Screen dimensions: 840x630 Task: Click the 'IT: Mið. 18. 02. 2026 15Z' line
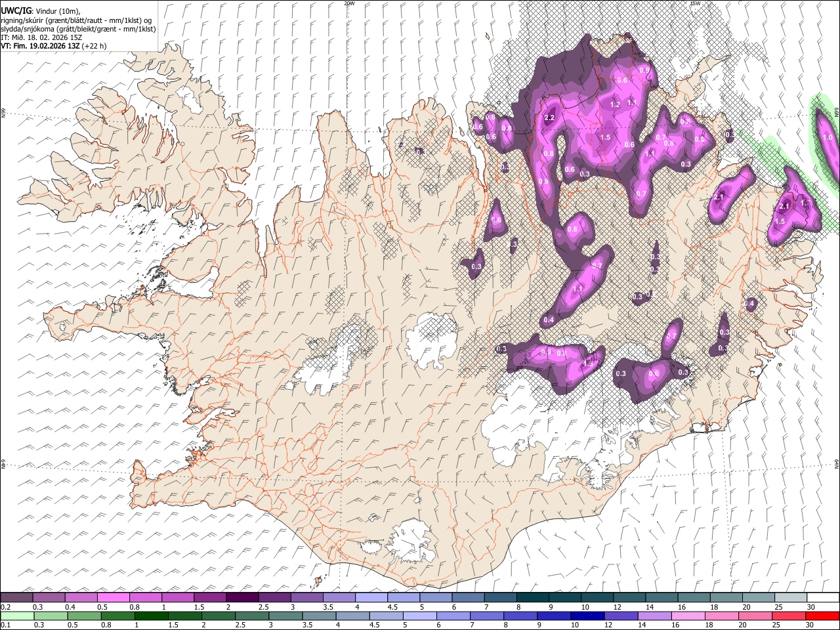point(41,37)
